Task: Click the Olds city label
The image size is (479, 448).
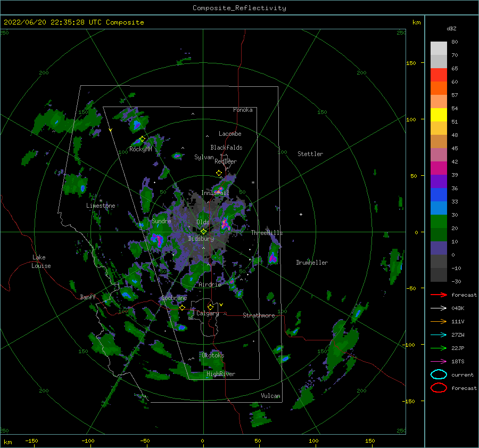Action: (203, 222)
